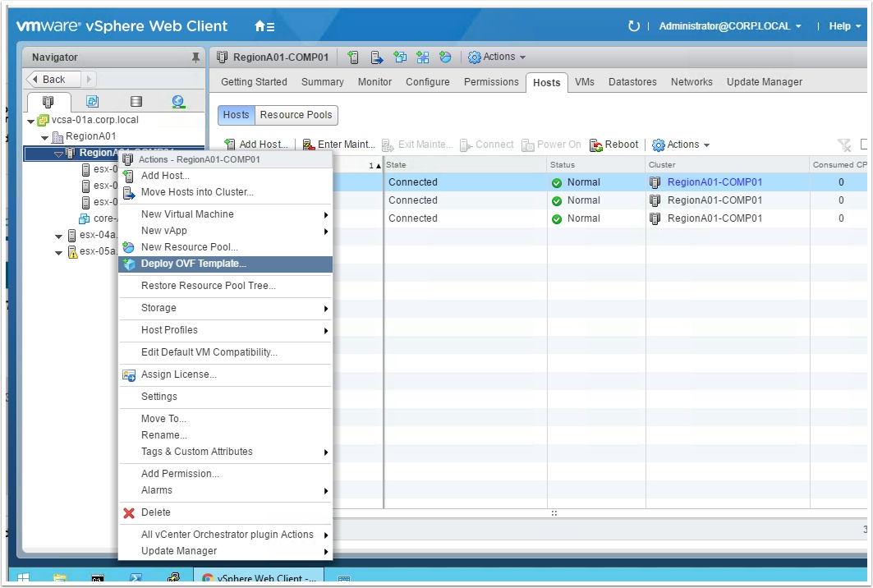873x588 pixels.
Task: Click the Enter Maint... toolbar button
Action: click(x=339, y=145)
